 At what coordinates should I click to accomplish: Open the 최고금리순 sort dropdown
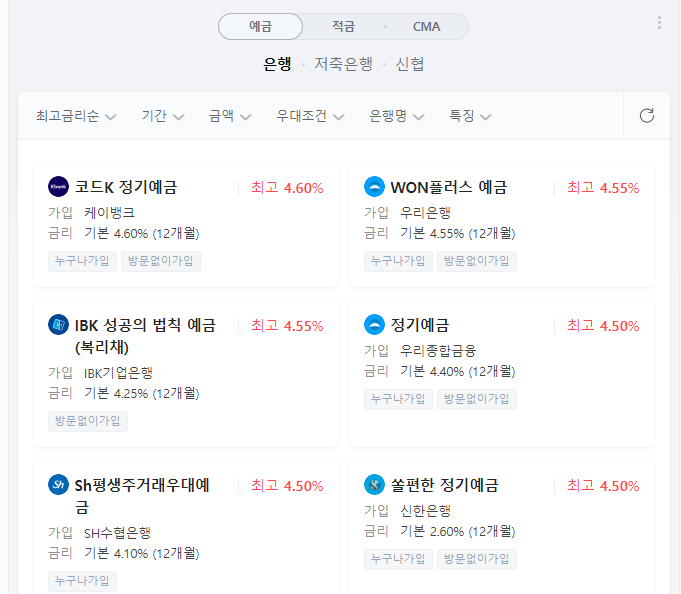tap(76, 116)
